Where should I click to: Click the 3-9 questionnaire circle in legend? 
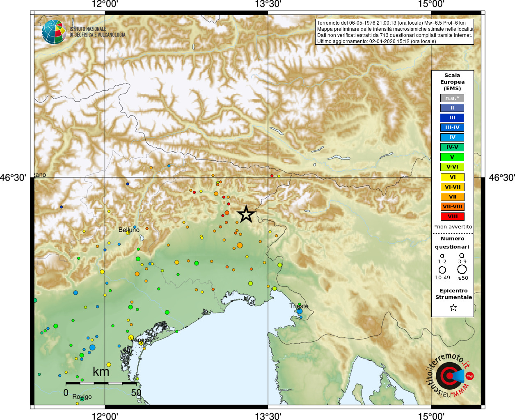(462, 256)
